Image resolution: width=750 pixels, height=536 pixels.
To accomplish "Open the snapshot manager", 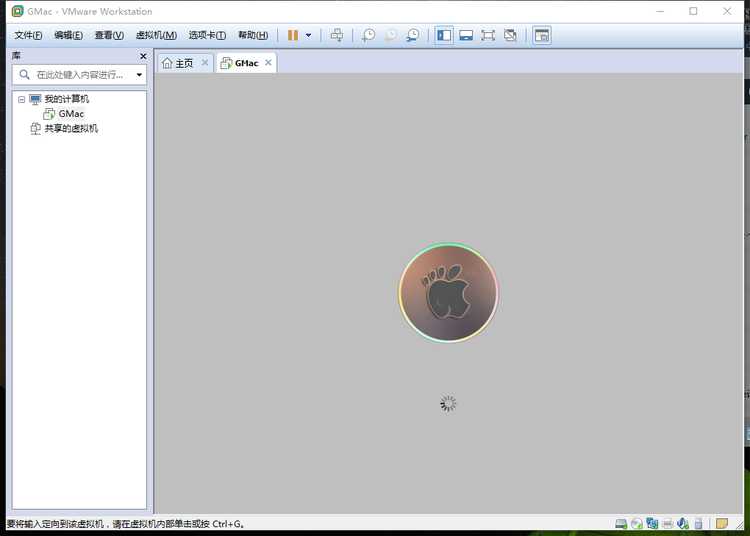I will point(413,35).
